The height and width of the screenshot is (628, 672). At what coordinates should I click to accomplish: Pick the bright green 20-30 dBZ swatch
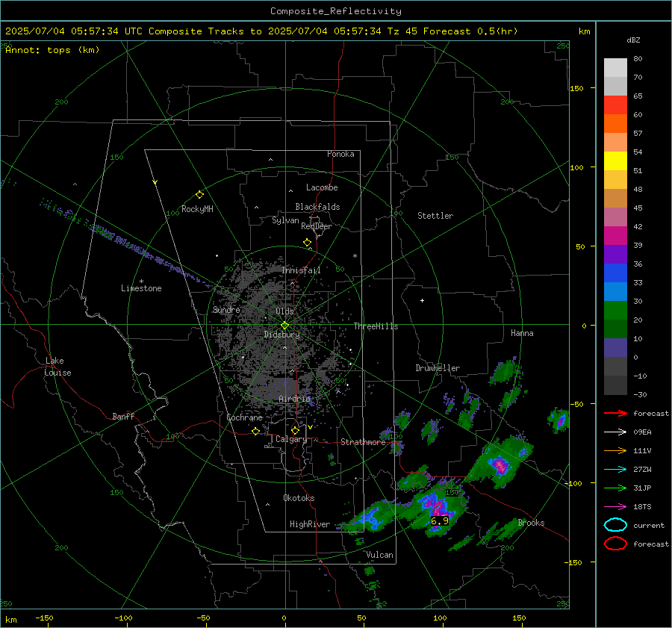tap(615, 311)
